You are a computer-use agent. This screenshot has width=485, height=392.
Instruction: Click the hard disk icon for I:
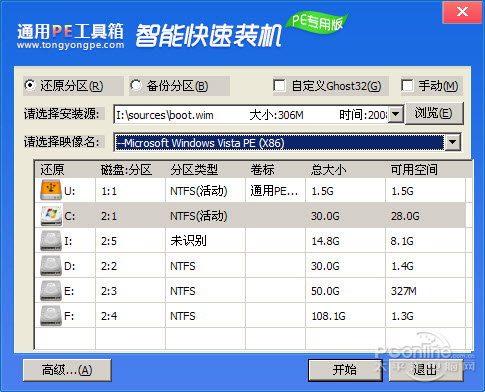(x=51, y=241)
